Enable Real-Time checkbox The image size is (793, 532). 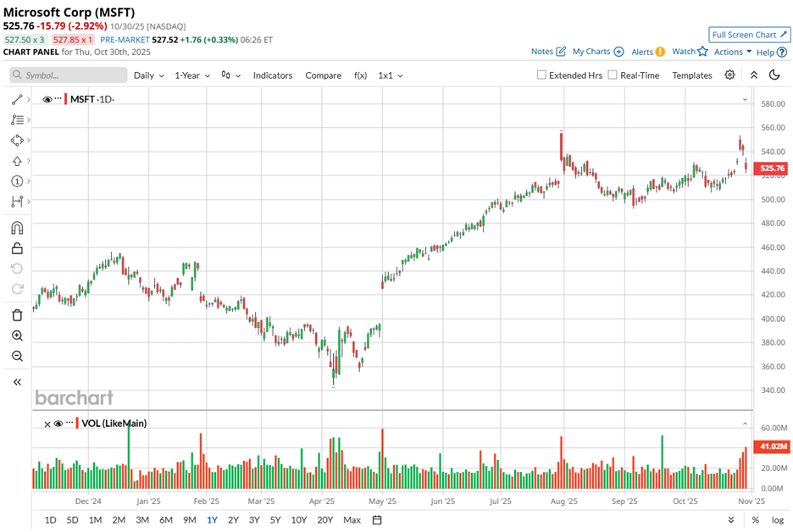pyautogui.click(x=613, y=75)
